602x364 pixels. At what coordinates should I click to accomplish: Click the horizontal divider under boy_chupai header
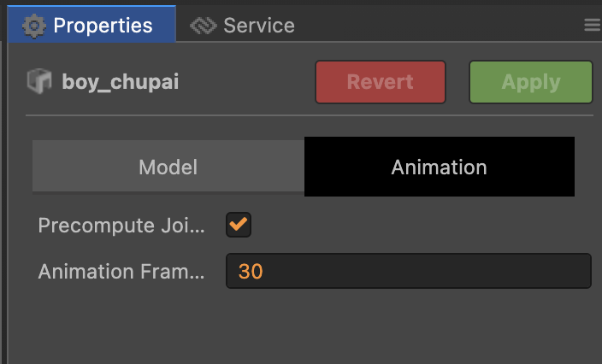click(x=309, y=115)
